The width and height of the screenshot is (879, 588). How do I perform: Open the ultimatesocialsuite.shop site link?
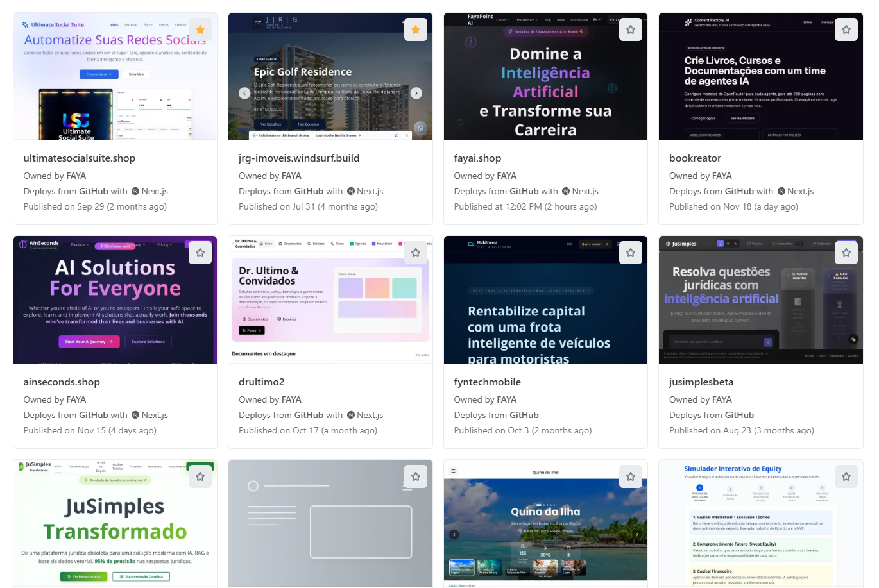point(80,158)
